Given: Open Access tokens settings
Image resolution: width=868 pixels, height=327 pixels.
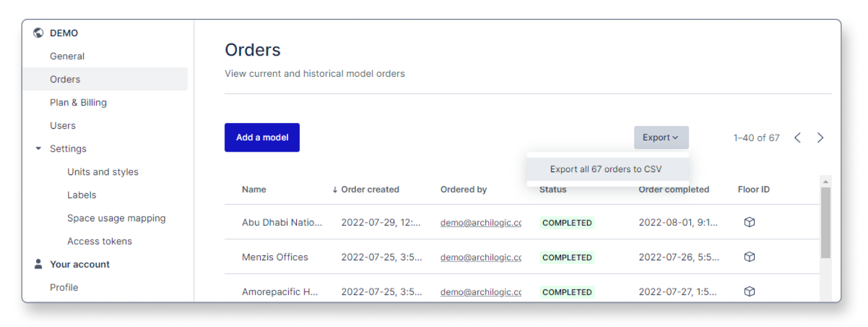Looking at the screenshot, I should (100, 241).
